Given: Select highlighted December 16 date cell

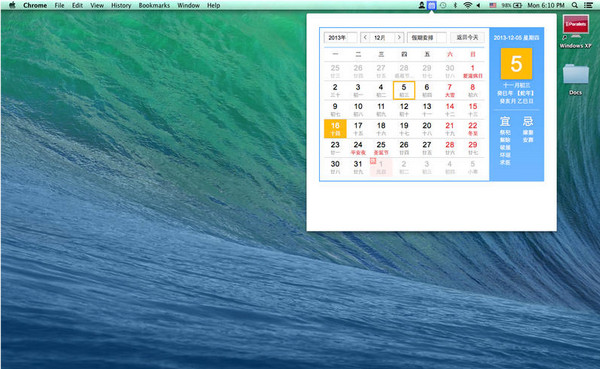Looking at the screenshot, I should coord(335,129).
